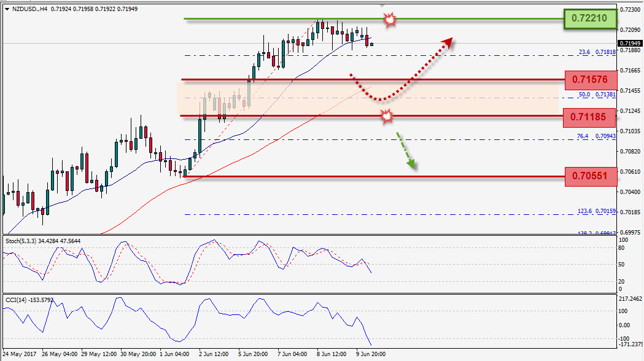Image resolution: width=644 pixels, height=361 pixels.
Task: Click the 2 Jun 12:00 time label
Action: (x=214, y=354)
